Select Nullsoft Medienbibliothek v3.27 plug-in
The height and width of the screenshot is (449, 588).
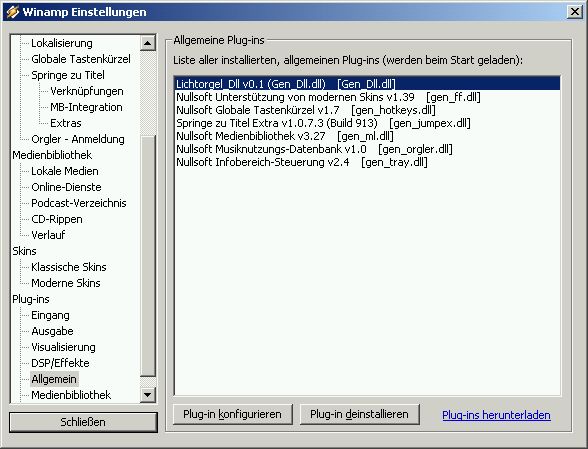[367, 136]
